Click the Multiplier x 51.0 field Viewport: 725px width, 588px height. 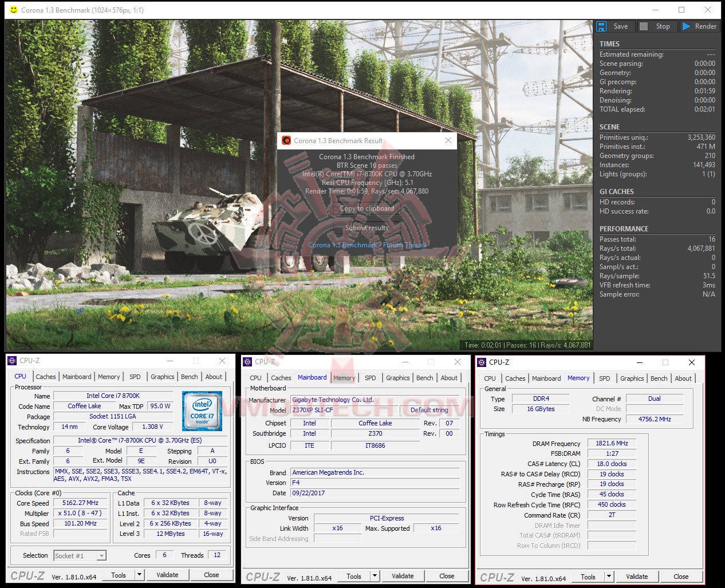coord(81,513)
